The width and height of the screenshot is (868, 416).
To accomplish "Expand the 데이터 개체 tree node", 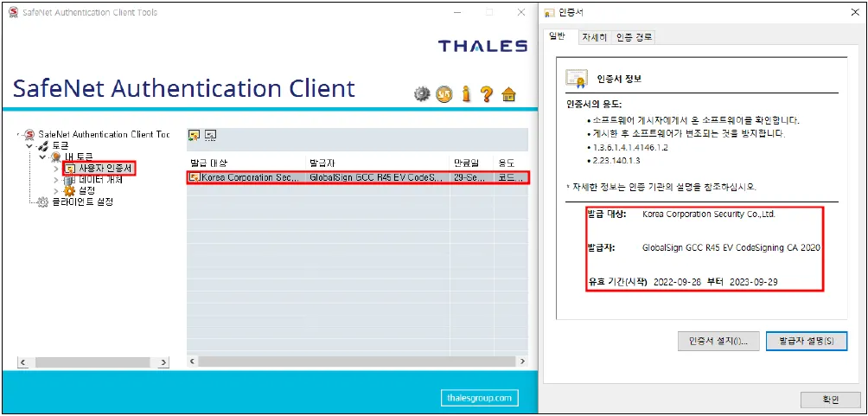I will (x=55, y=180).
